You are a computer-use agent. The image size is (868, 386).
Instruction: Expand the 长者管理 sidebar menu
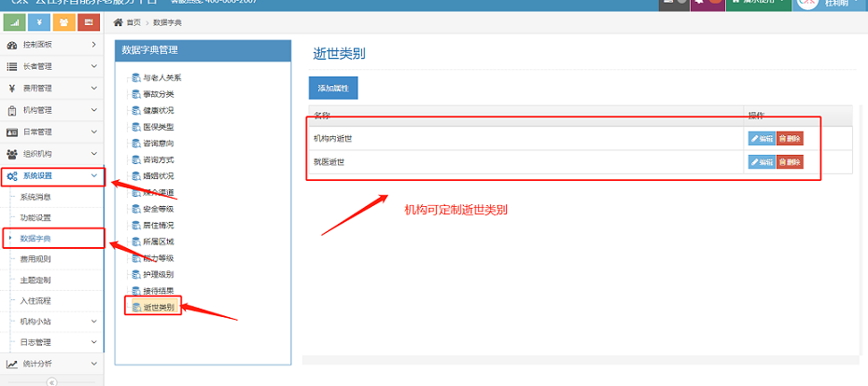[x=51, y=66]
